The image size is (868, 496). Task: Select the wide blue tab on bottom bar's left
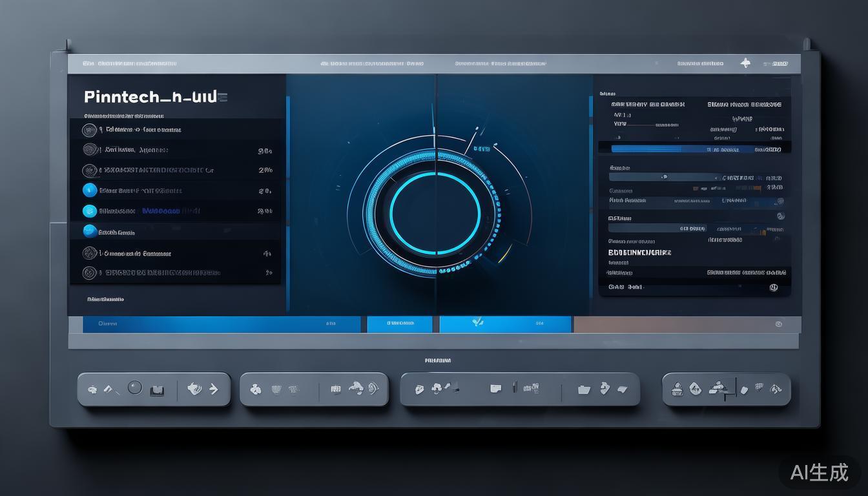tap(221, 324)
